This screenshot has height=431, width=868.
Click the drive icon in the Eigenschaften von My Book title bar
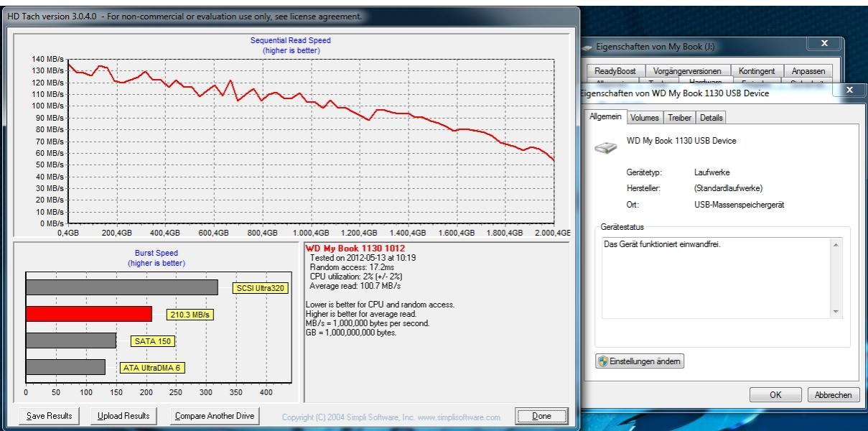point(587,47)
